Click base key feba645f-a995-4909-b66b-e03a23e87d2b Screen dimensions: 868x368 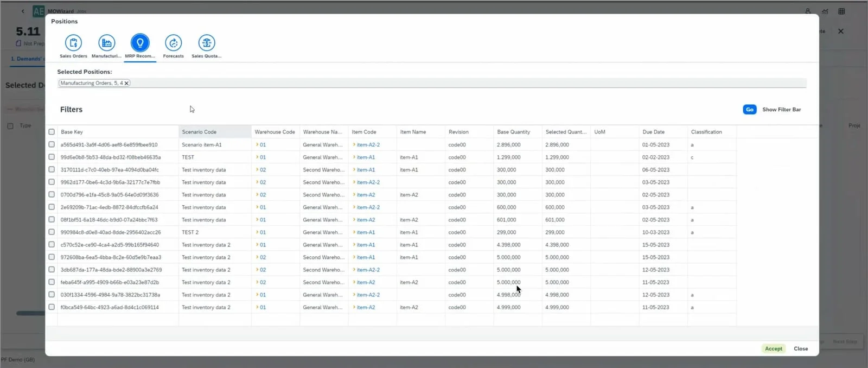110,282
